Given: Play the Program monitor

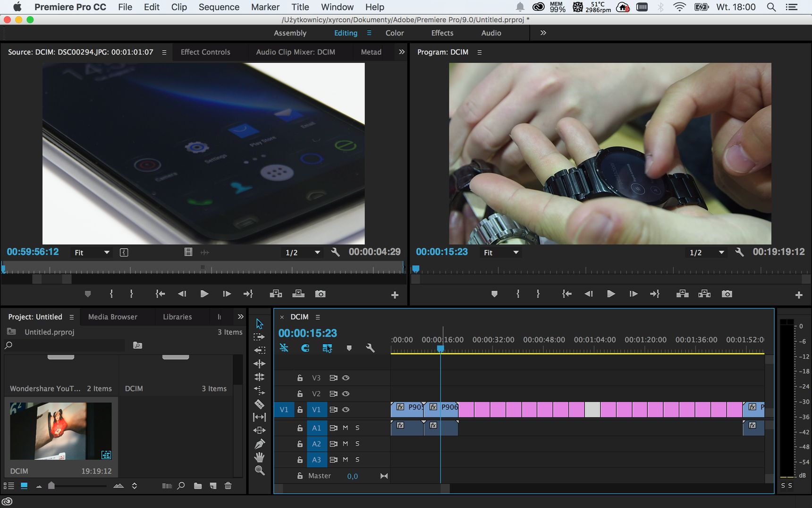Looking at the screenshot, I should click(610, 294).
